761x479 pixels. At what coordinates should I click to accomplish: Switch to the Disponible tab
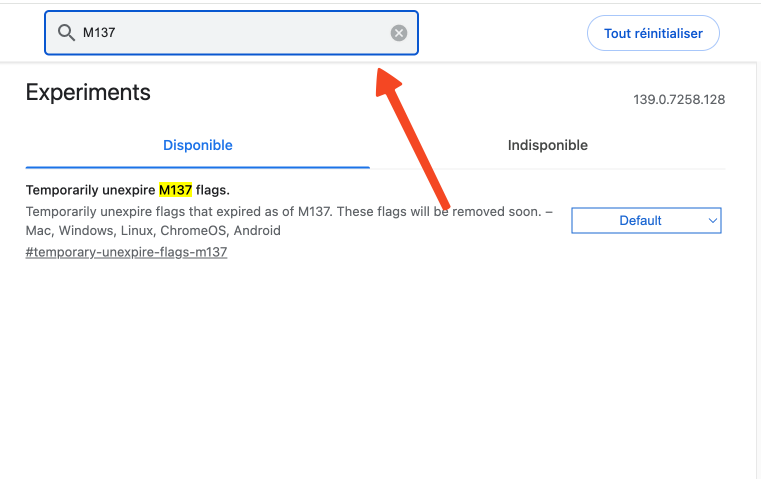tap(198, 145)
